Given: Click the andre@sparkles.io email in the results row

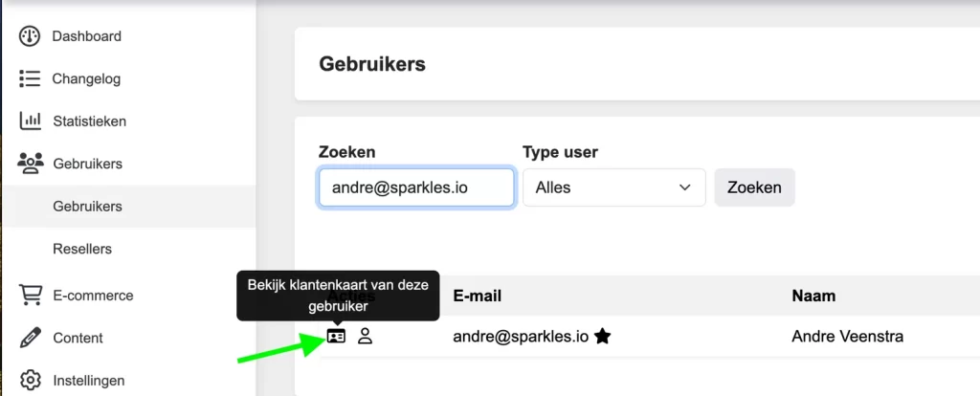Looking at the screenshot, I should [x=521, y=337].
